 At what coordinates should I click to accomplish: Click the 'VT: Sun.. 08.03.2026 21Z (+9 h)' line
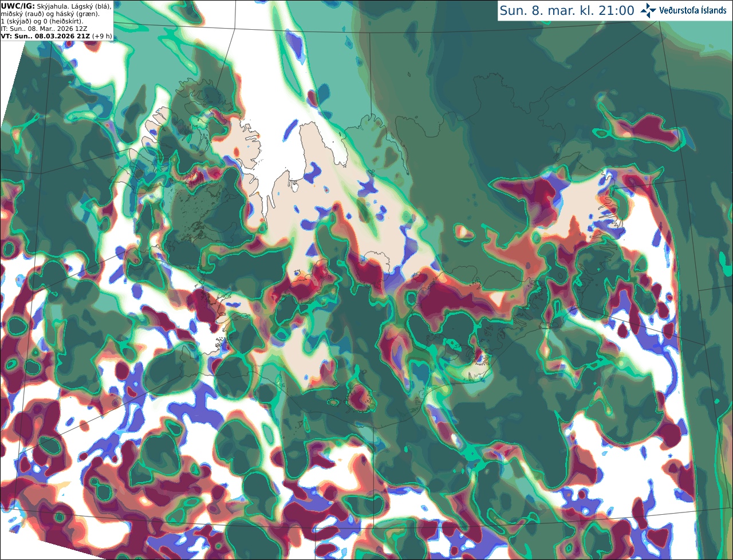(57, 36)
